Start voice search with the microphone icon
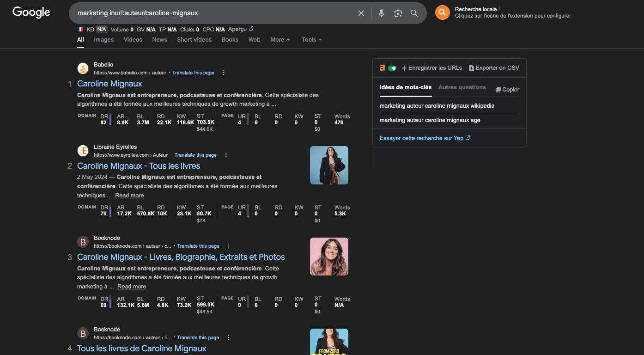 [x=381, y=13]
